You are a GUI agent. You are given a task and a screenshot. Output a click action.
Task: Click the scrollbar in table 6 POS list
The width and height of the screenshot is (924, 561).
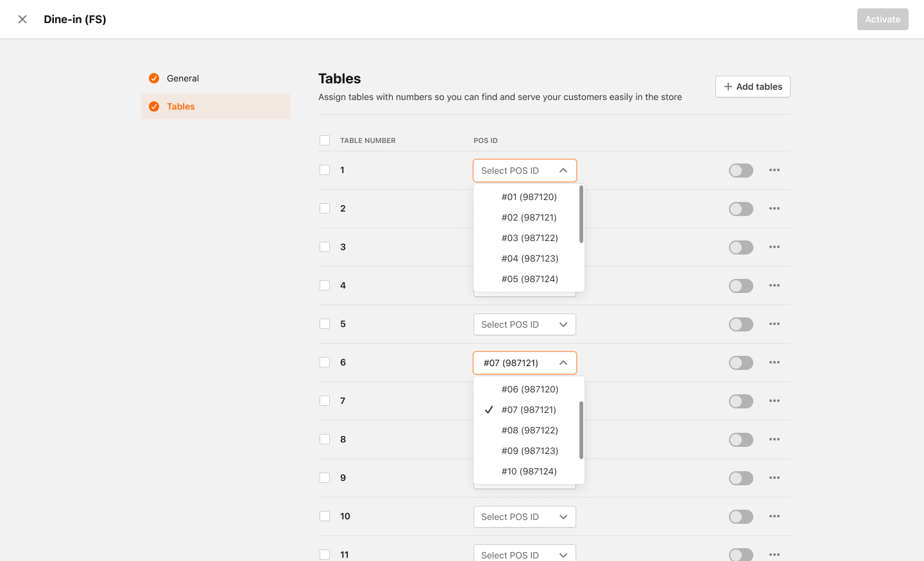tap(581, 430)
